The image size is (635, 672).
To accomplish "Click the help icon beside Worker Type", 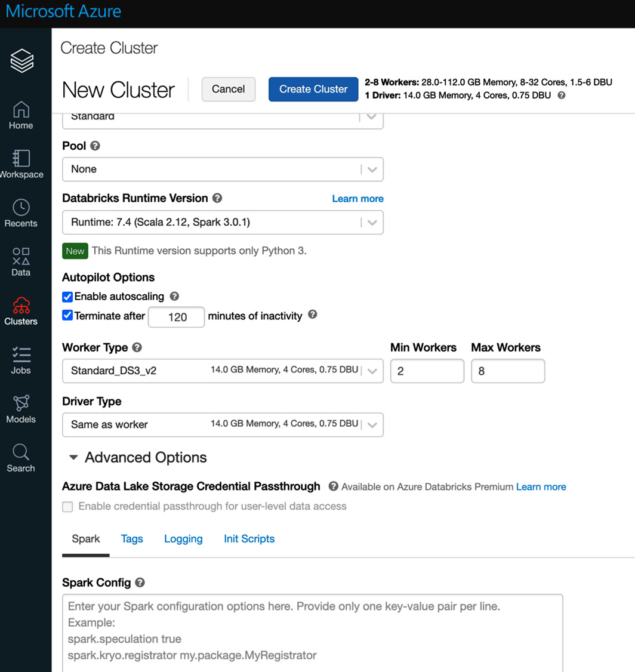I will coord(137,347).
